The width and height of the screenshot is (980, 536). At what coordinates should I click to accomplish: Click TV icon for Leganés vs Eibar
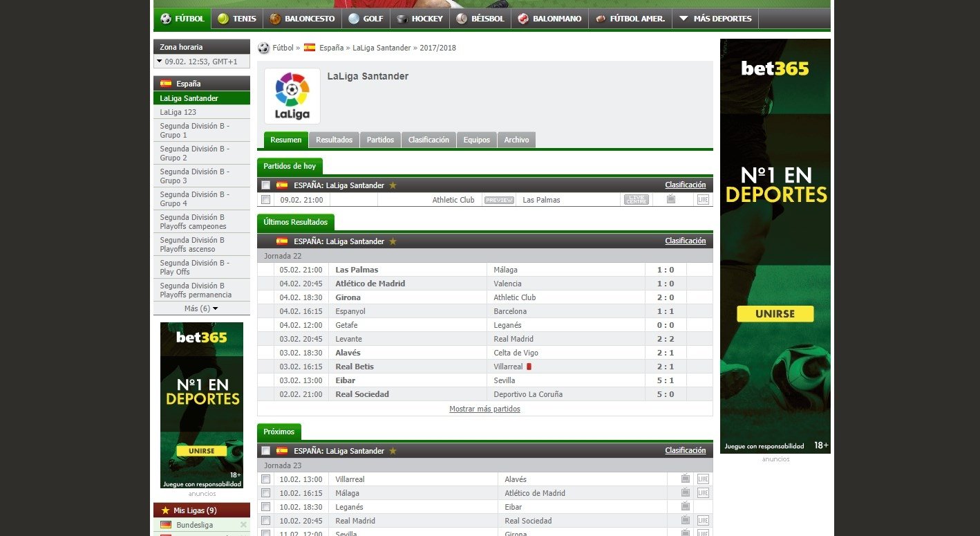[686, 507]
